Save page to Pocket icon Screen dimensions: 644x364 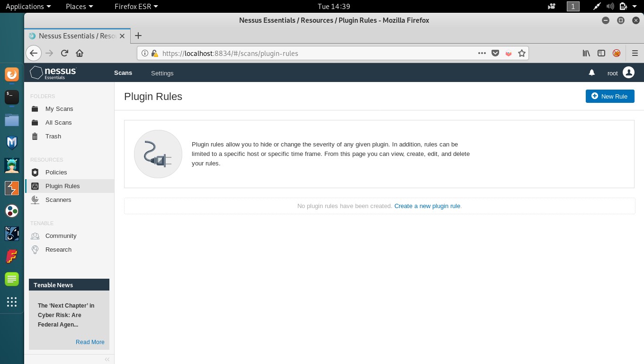point(495,53)
